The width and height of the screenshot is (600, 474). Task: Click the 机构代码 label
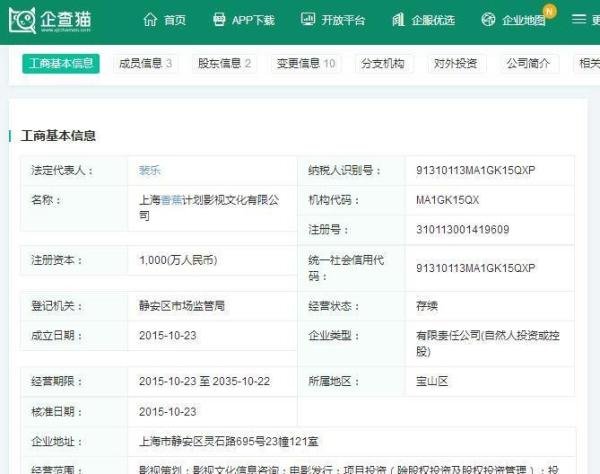(x=334, y=200)
